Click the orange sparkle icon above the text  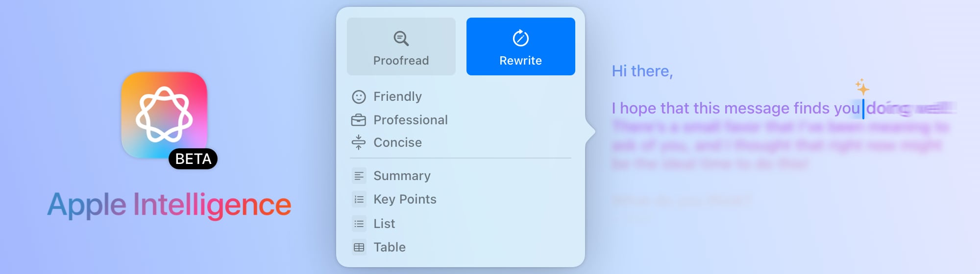pos(862,87)
